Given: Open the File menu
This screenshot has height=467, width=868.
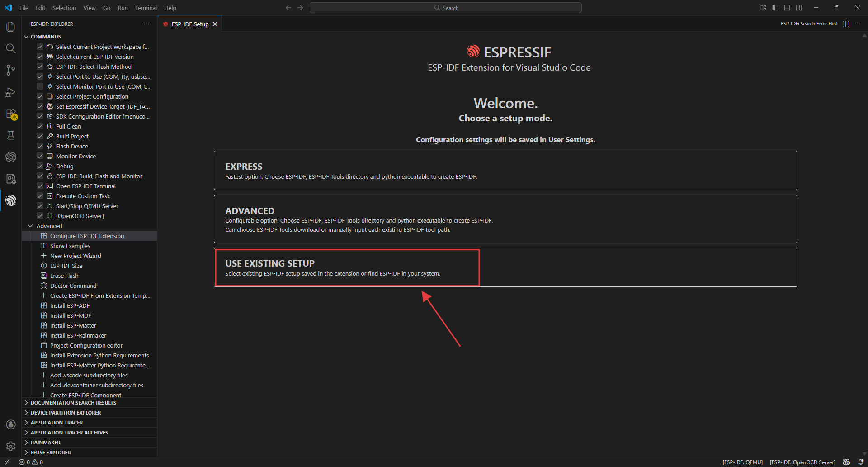Looking at the screenshot, I should (24, 8).
